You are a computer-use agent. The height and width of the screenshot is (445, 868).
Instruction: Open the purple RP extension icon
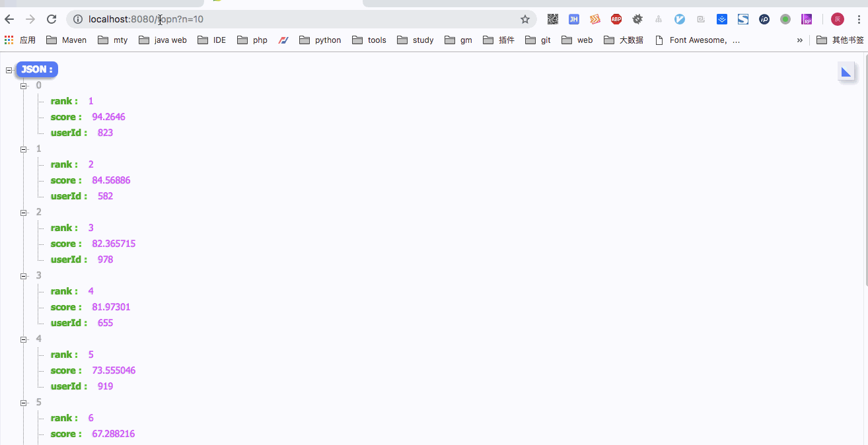[807, 19]
